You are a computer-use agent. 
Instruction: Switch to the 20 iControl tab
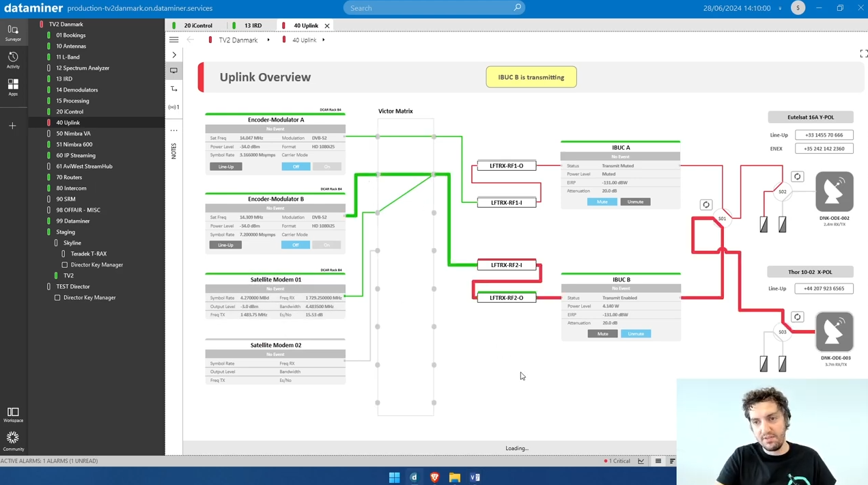(x=198, y=26)
